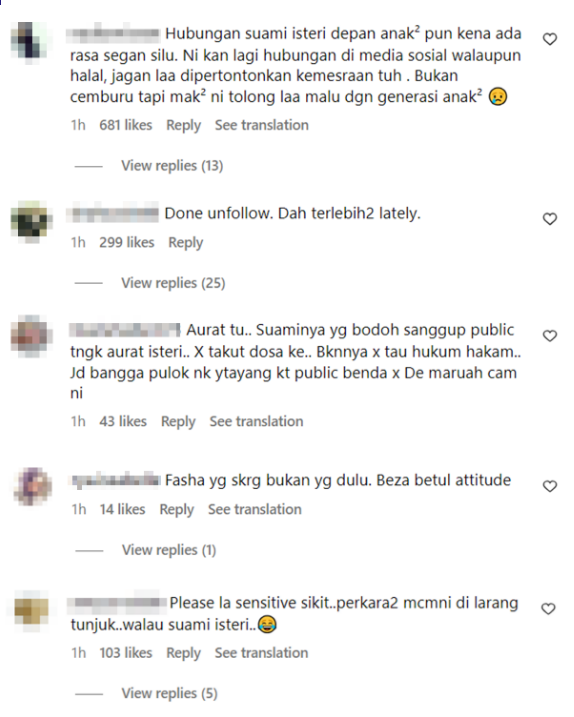Screen dimensions: 574x717
Task: See translation of 'Aurat tu' comment
Action: 256,422
